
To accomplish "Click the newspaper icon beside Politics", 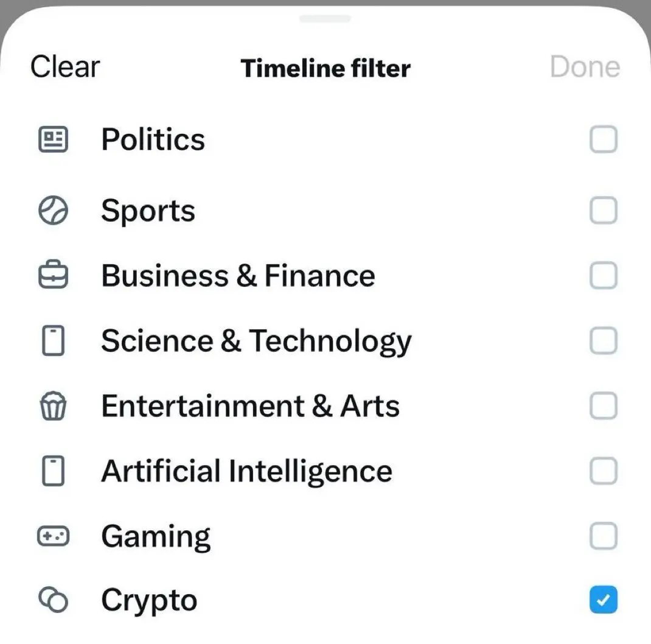I will (54, 140).
